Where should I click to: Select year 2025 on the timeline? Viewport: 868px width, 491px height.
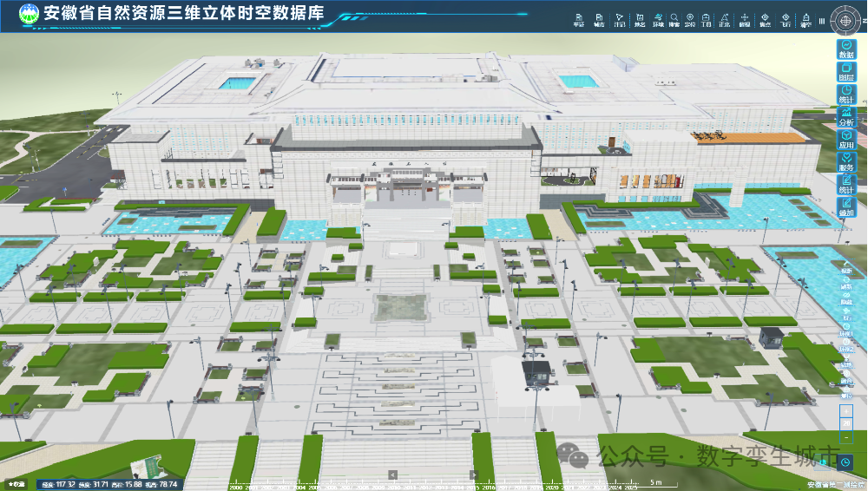(x=630, y=488)
